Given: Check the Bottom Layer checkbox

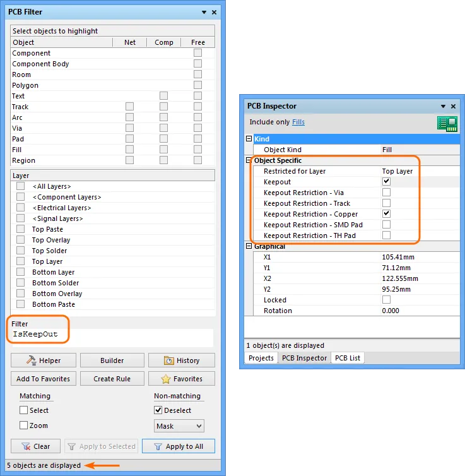Looking at the screenshot, I should (x=20, y=271).
